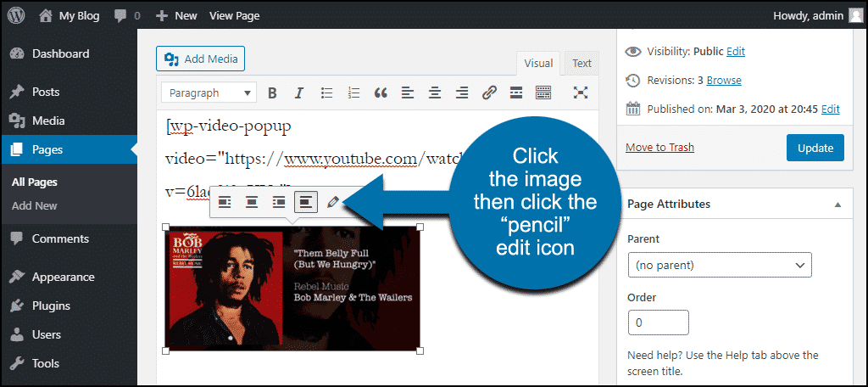
Task: Open Howdy, admin account menu
Action: pyautogui.click(x=817, y=16)
